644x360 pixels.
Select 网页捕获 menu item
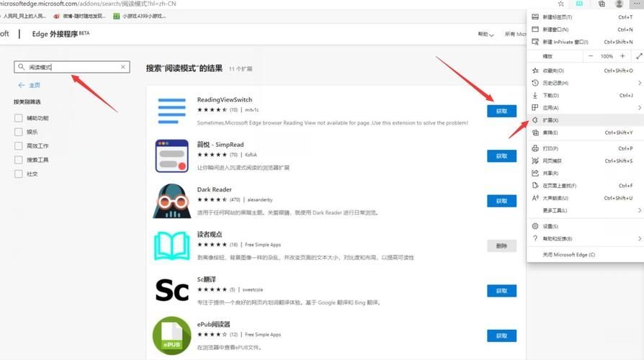[585, 161]
